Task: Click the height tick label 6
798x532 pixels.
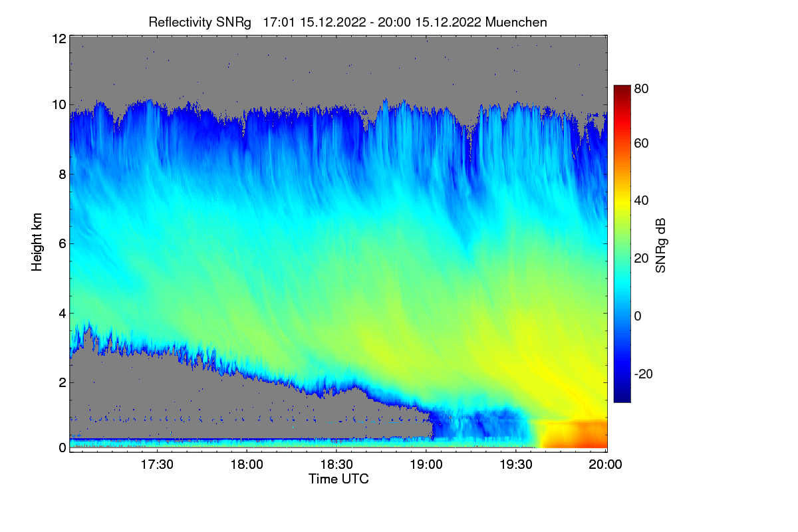Action: (62, 243)
